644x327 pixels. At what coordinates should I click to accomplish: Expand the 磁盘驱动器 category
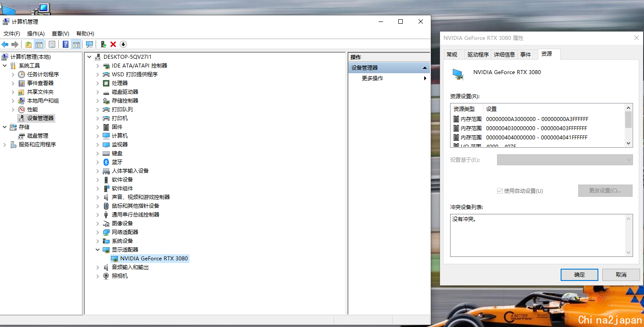tap(97, 92)
